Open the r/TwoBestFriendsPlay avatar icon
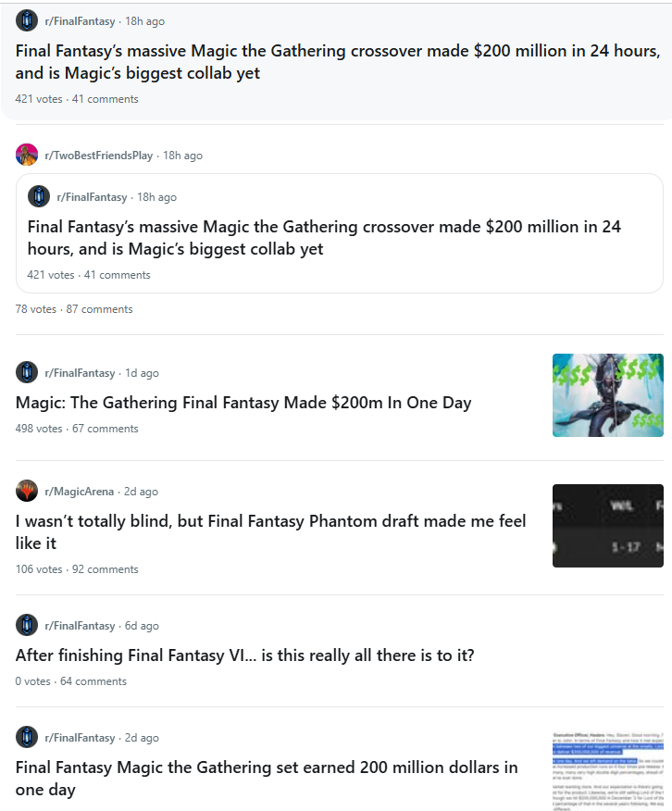 [27, 155]
